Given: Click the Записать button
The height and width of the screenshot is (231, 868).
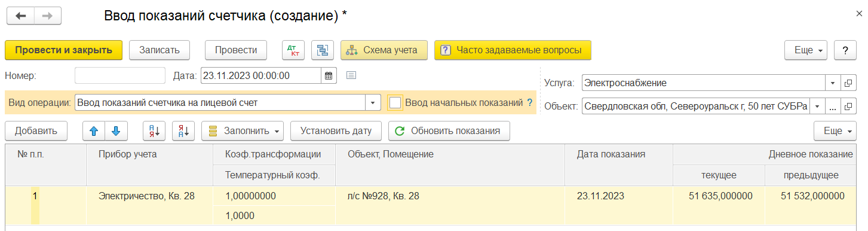Looking at the screenshot, I should click(160, 50).
